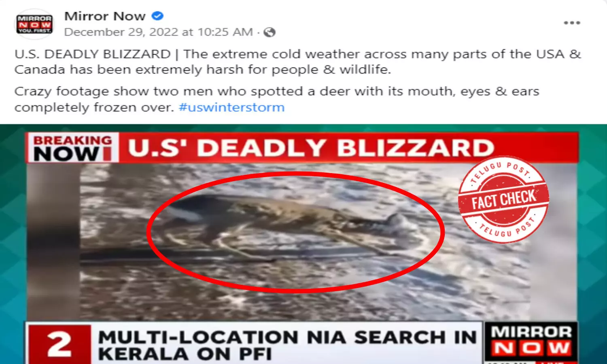Click the 'Crazy footage show two men' sentence

(277, 99)
